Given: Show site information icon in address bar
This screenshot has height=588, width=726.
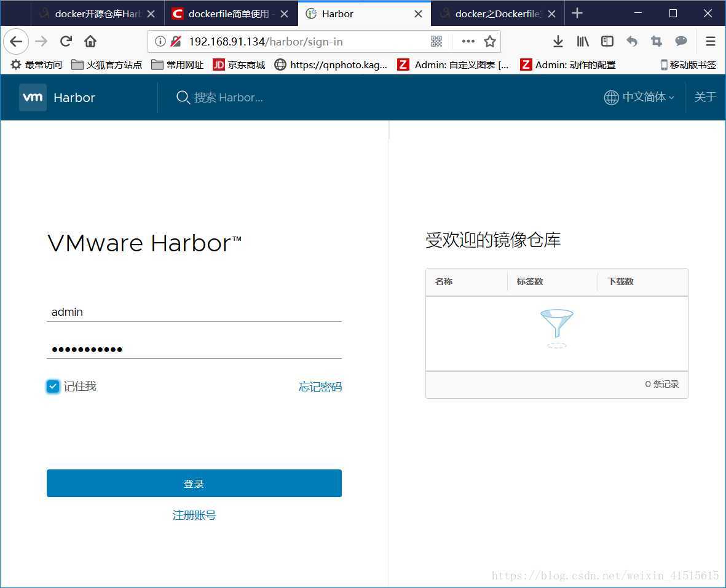Looking at the screenshot, I should [x=160, y=42].
